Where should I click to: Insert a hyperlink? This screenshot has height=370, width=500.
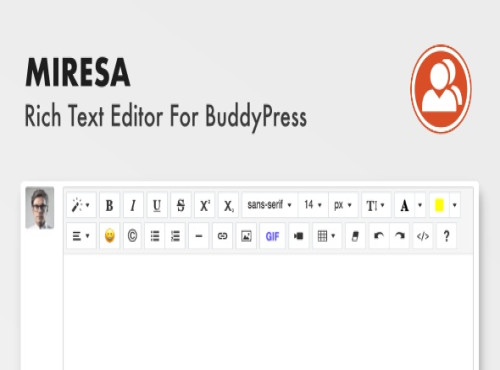(x=222, y=236)
